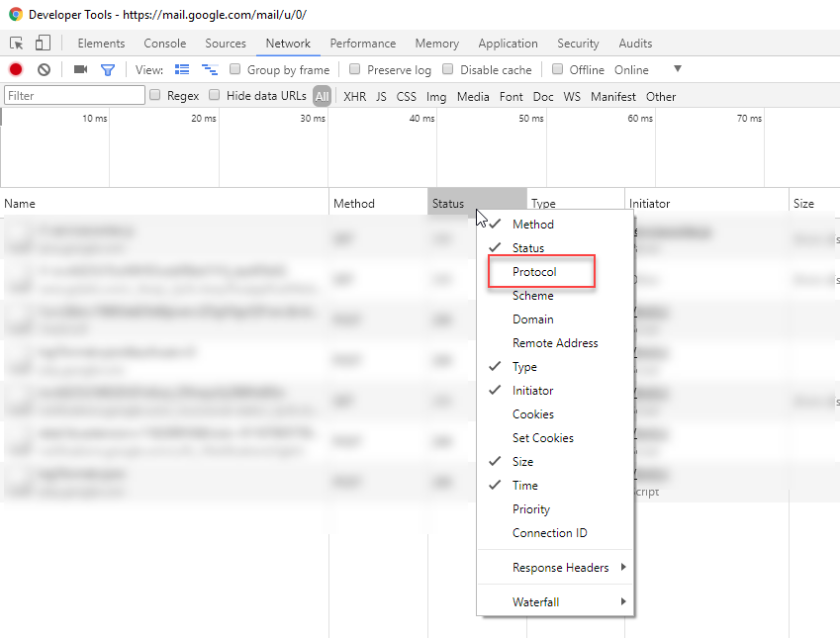The image size is (840, 638).
Task: Click the Name column header
Action: [20, 204]
